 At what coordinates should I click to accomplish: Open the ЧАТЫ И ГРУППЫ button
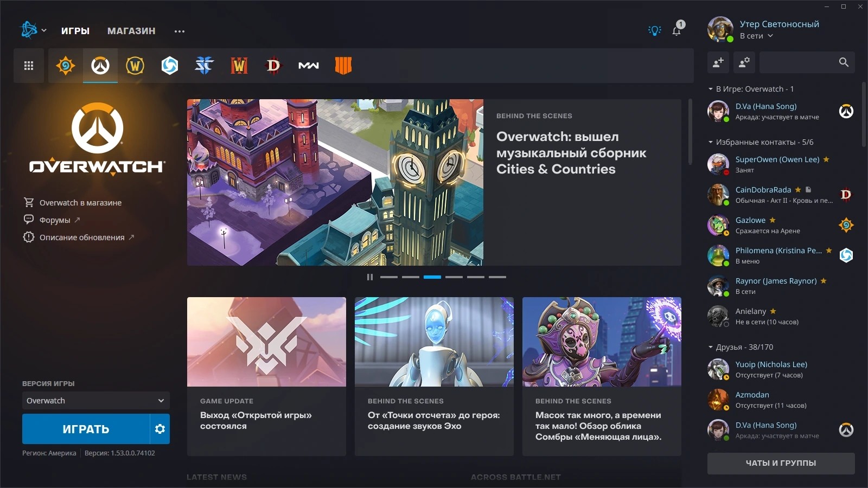pyautogui.click(x=781, y=463)
